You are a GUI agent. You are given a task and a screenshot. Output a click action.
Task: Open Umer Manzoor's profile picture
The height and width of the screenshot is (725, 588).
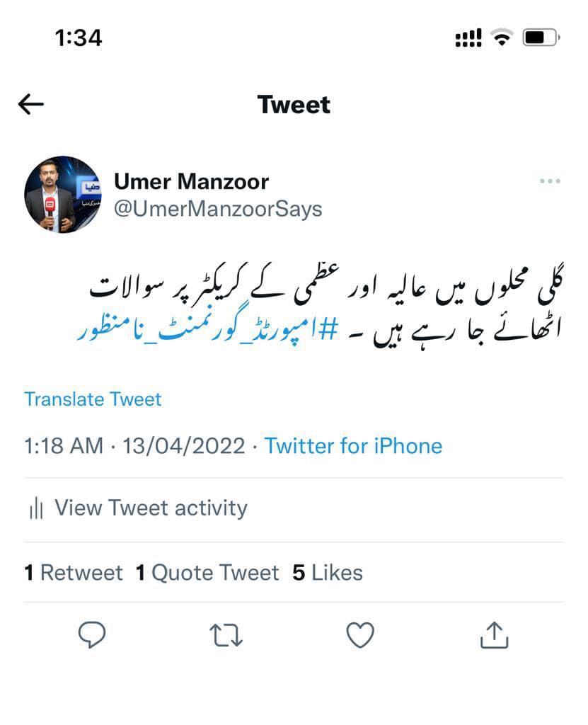(63, 194)
